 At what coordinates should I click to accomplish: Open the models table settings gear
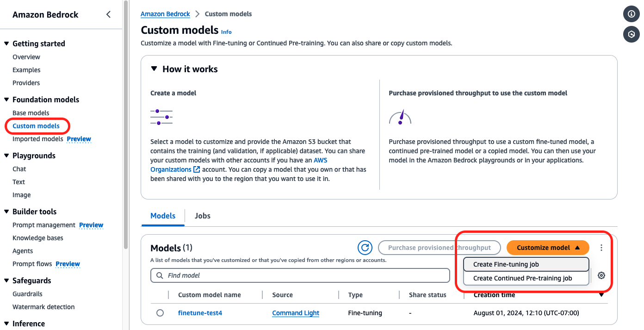click(x=601, y=275)
